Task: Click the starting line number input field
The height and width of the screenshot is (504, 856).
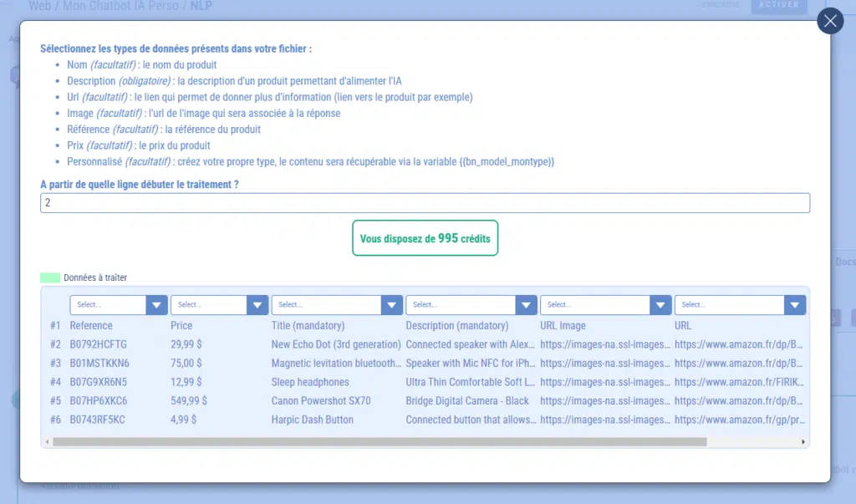Action: pos(425,203)
